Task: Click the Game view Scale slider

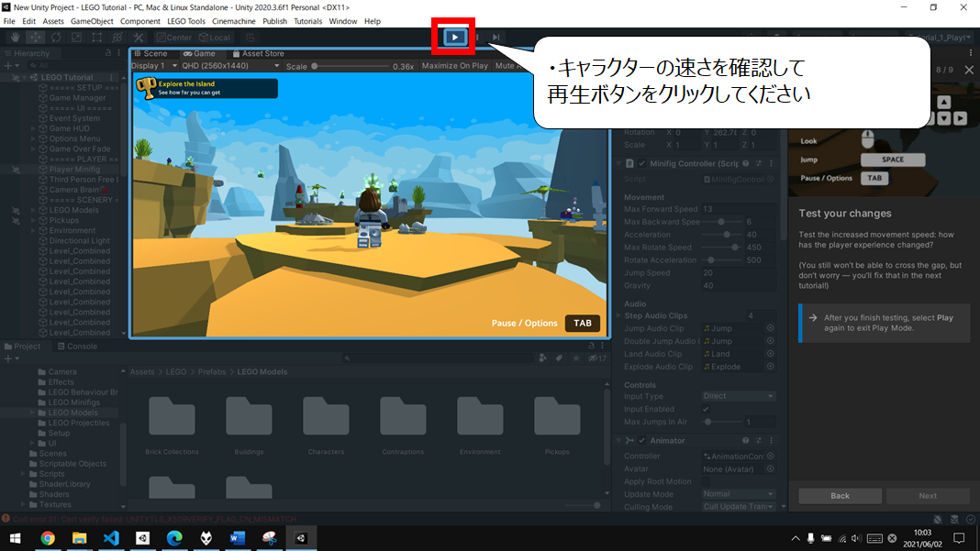Action: [x=350, y=66]
